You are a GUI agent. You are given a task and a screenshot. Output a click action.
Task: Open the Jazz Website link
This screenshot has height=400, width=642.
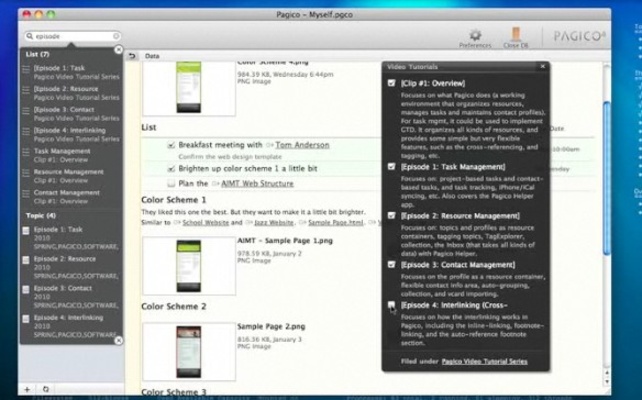[274, 222]
